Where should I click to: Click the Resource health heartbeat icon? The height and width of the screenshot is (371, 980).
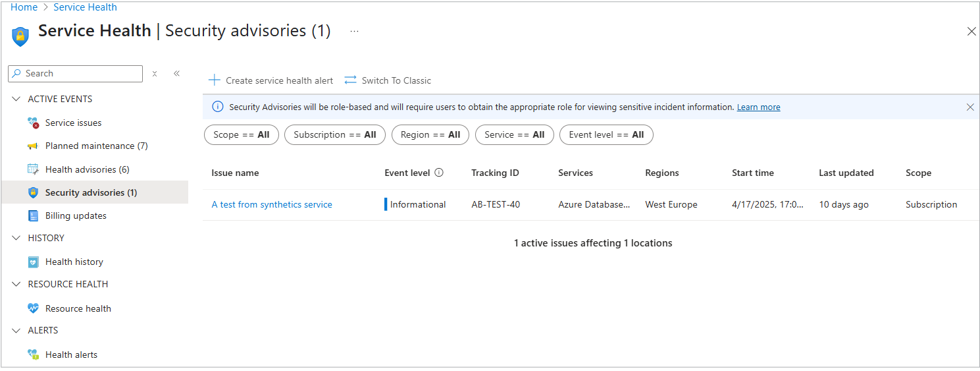coord(34,308)
